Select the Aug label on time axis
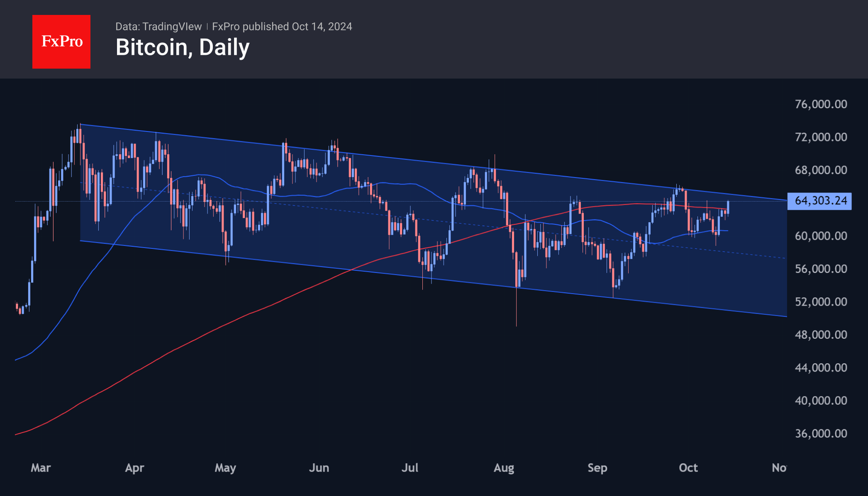This screenshot has width=868, height=496. tap(504, 468)
